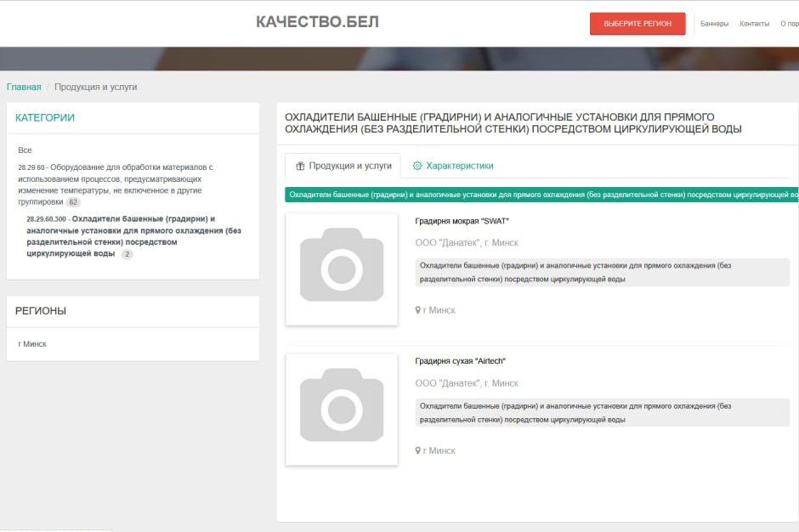The image size is (799, 532).
Task: Open company ООО Данатек under Airtech product
Action: point(467,383)
